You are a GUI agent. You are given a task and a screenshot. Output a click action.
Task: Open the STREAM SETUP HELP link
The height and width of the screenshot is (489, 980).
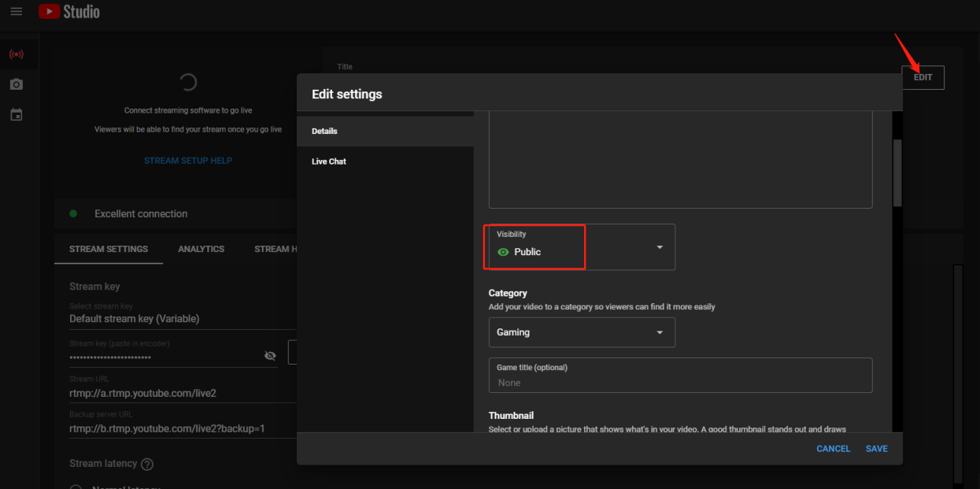tap(188, 161)
